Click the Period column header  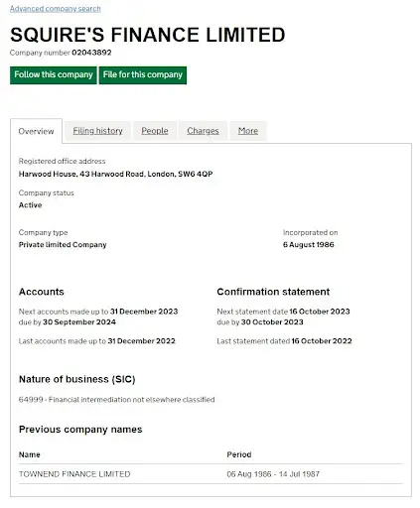(239, 454)
